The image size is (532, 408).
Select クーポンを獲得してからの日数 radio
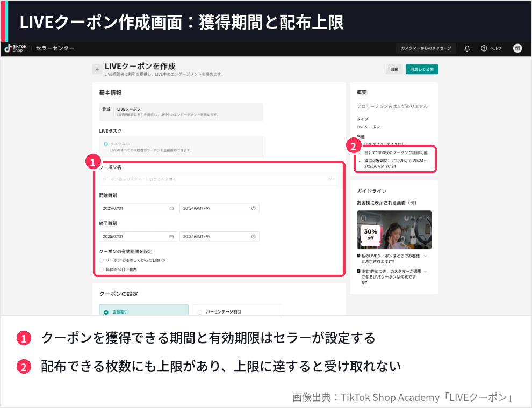point(102,260)
